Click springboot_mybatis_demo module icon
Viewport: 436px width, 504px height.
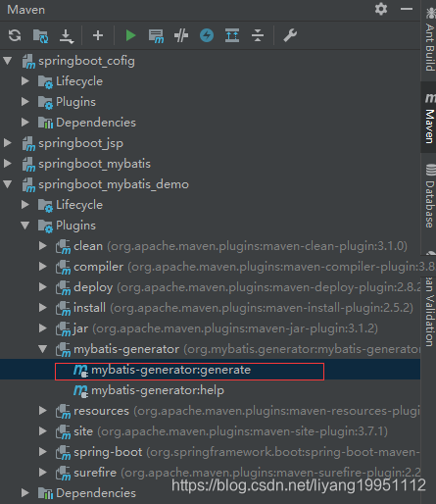[28, 185]
